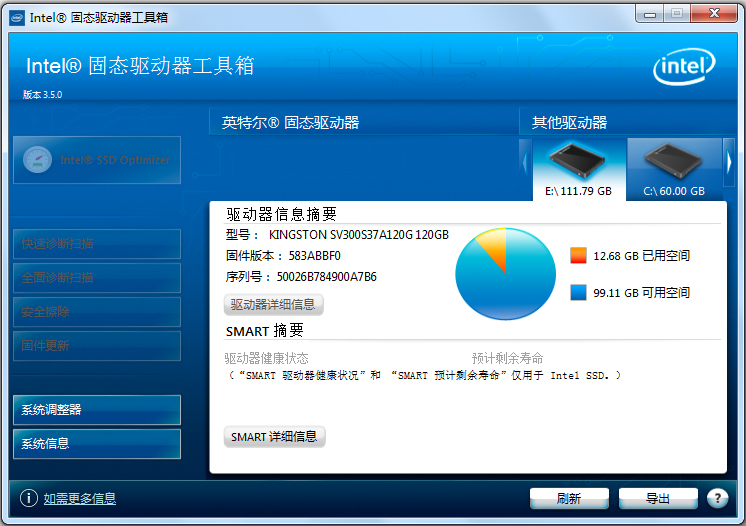Click the 12.68 GB 已用空间 label
Viewport: 746px width, 526px height.
point(641,256)
